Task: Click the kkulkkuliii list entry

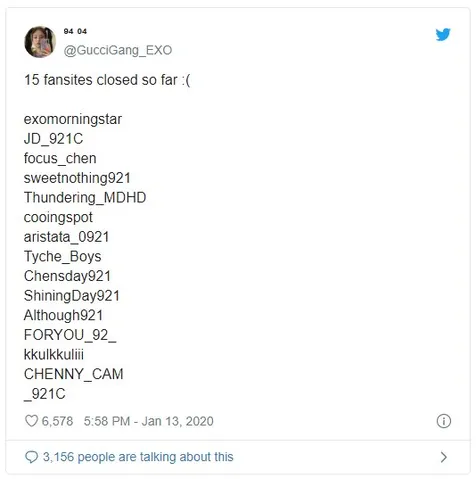Action: pyautogui.click(x=54, y=354)
